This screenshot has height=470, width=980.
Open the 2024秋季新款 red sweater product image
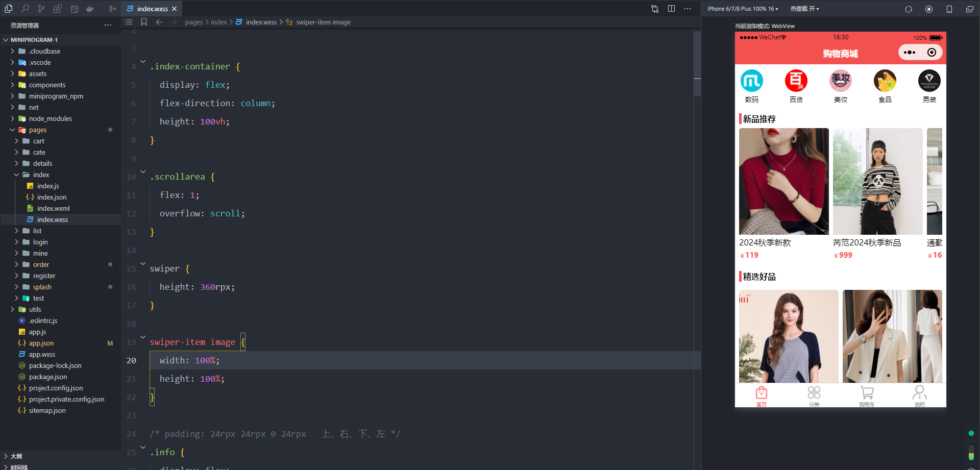[784, 181]
